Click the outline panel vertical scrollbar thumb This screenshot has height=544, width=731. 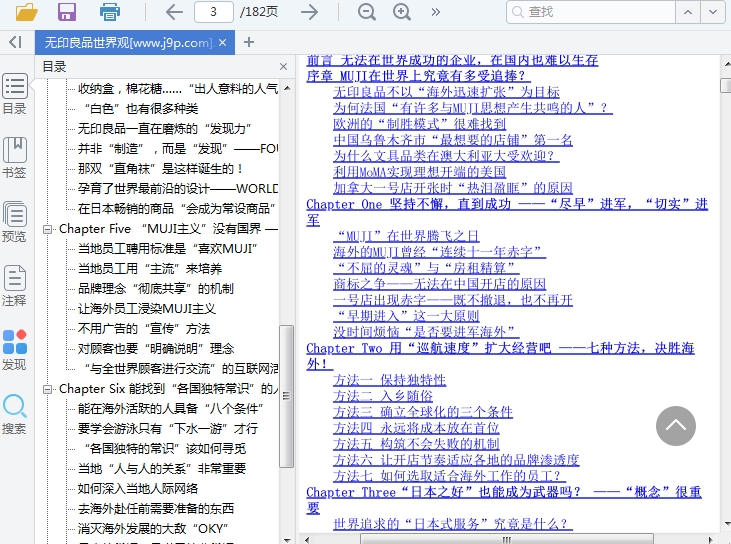[286, 396]
